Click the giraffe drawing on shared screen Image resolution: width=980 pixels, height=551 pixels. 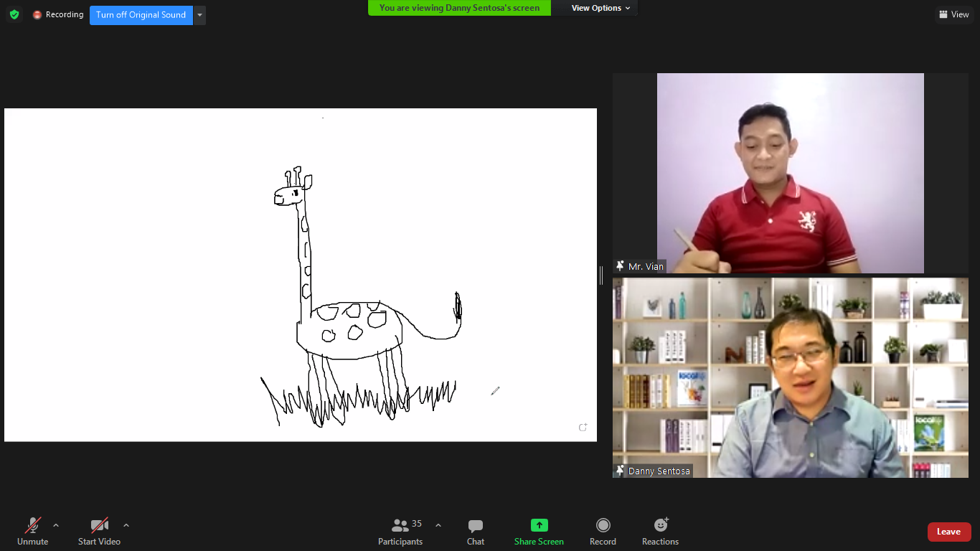(361, 296)
